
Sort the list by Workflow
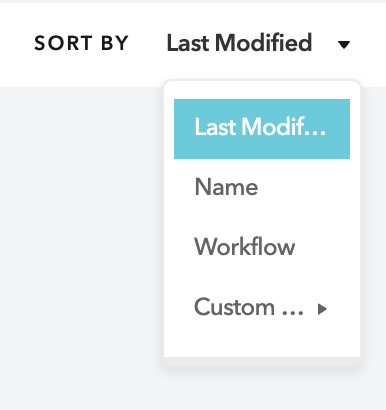point(262,247)
